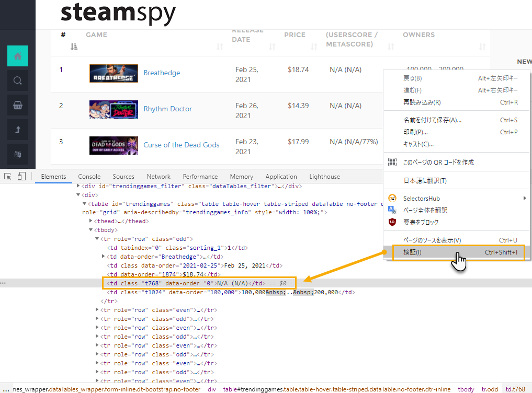Click the ellipsis at breadcrumb start
Viewport: 532px width, 393px height.
(x=6, y=389)
